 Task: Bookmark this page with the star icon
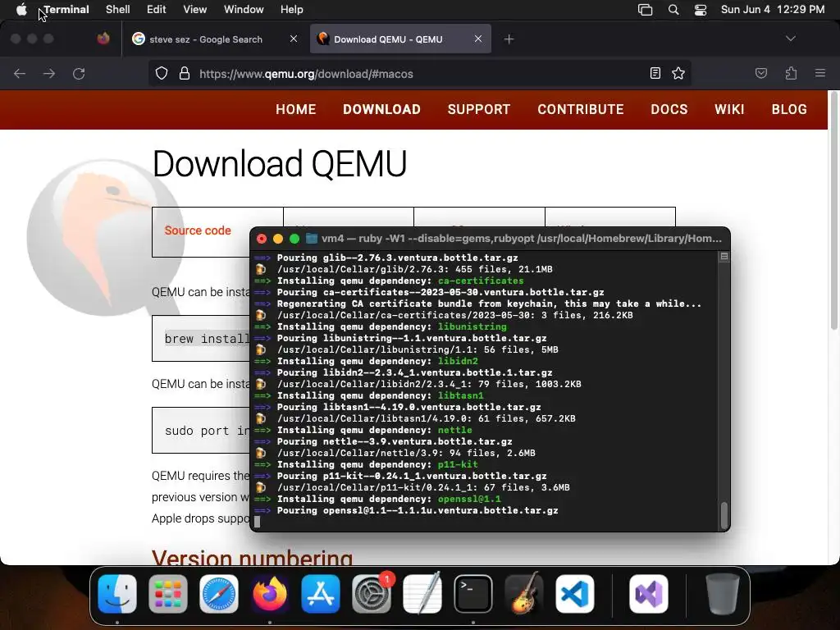tap(678, 73)
